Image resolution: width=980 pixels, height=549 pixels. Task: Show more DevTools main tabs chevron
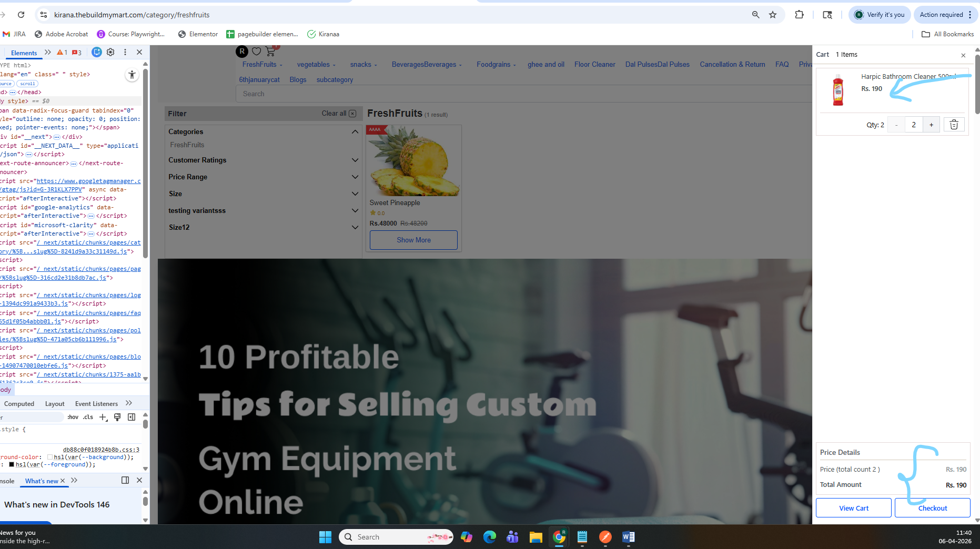pos(48,52)
